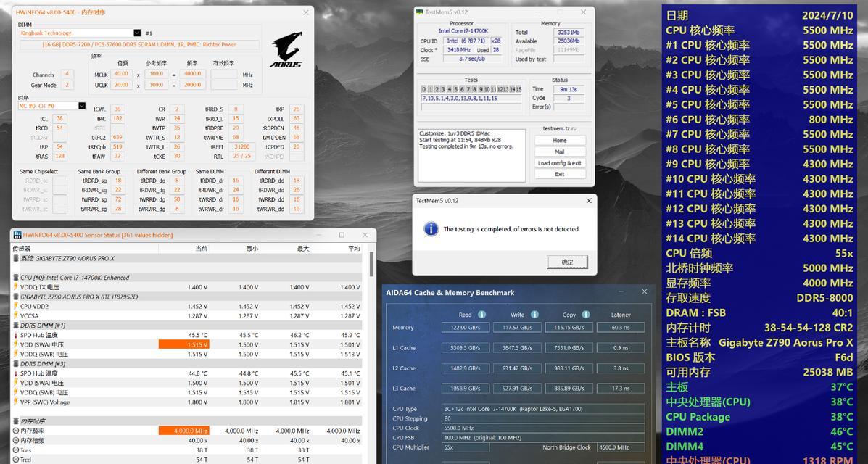Click the clock icon beside Tcas

pyautogui.click(x=15, y=450)
